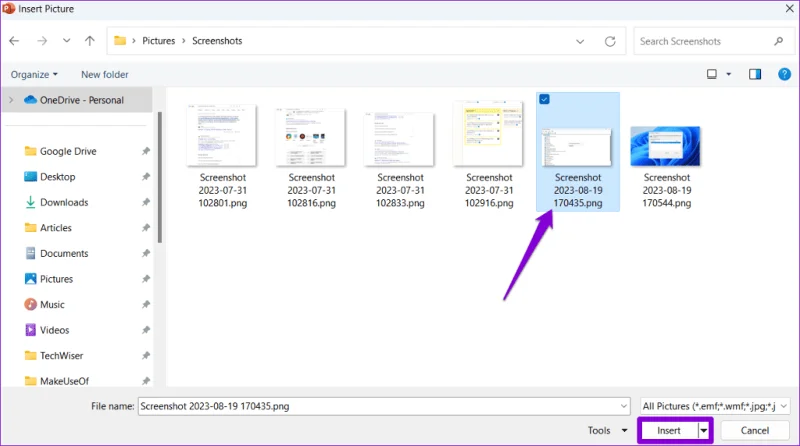Viewport: 800px width, 446px height.
Task: Click the pin icon beside Desktop
Action: (146, 177)
